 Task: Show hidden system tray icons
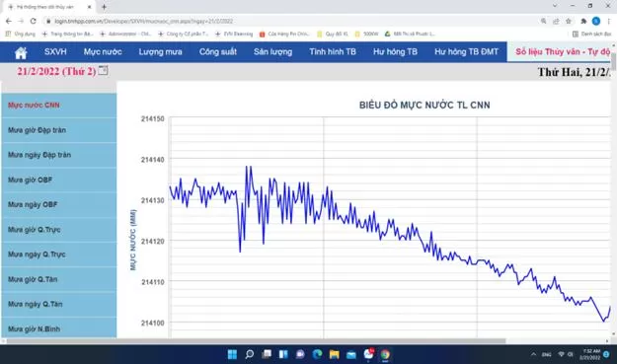click(x=533, y=354)
